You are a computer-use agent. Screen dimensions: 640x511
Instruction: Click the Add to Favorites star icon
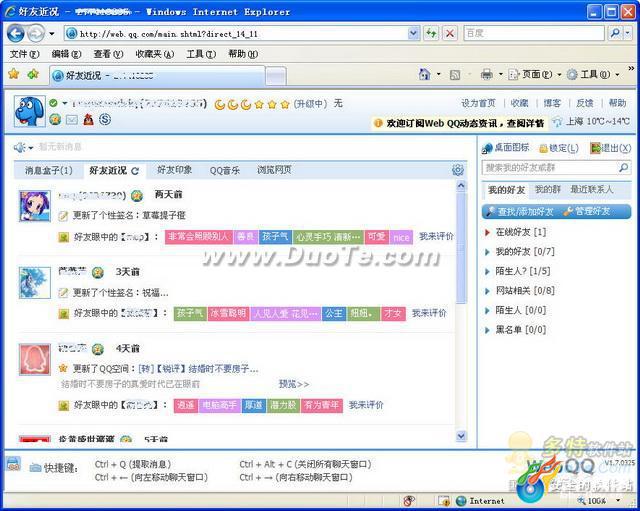point(33,74)
